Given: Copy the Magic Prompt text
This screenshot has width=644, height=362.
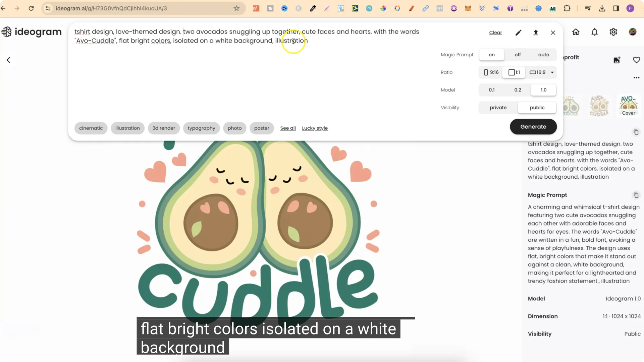Looking at the screenshot, I should [x=636, y=195].
